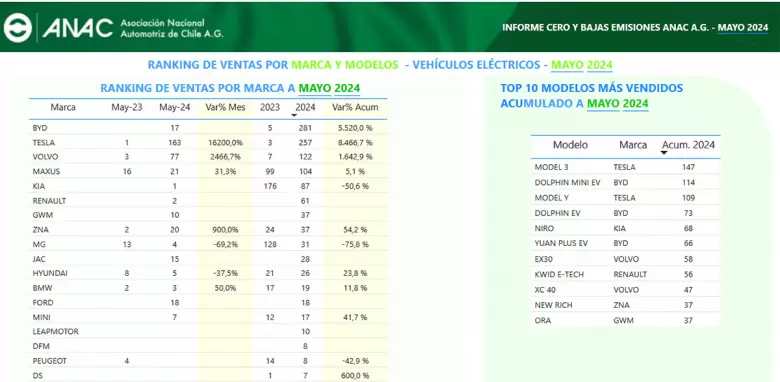Screen dimensions: 780x382
Task: Open the ANAC wordmark in the banner
Action: (78, 28)
